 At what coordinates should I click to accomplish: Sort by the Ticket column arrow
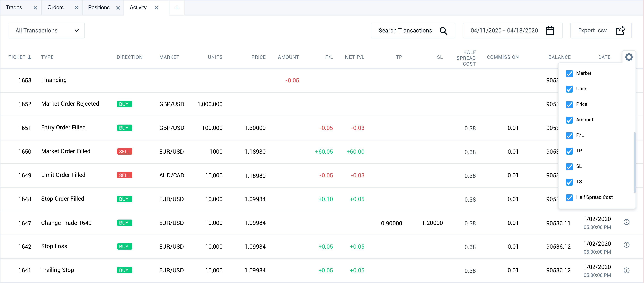click(x=30, y=57)
